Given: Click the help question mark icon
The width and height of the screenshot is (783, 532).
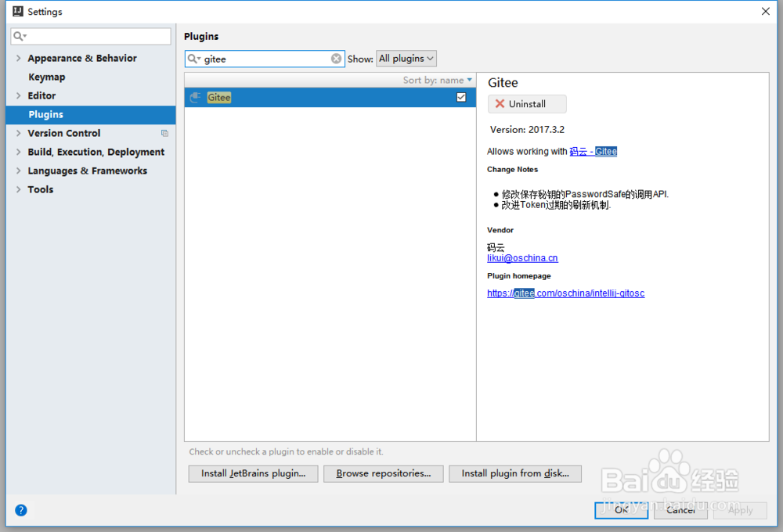Looking at the screenshot, I should tap(21, 510).
